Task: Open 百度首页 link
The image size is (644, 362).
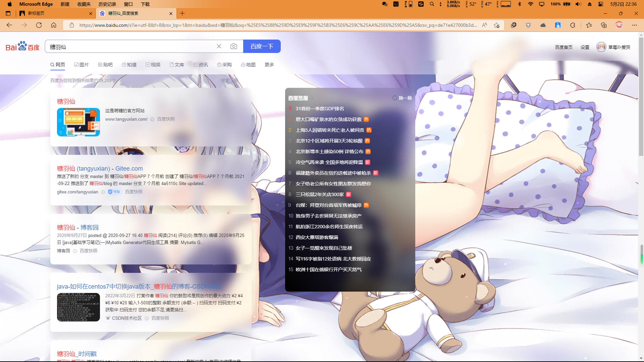Action: click(x=564, y=47)
